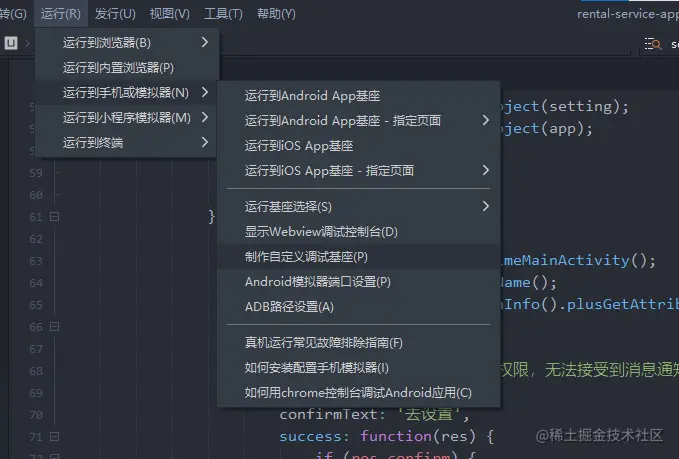Open ADB路径设置(A)
Viewport: 679px width, 459px height.
(x=359, y=307)
